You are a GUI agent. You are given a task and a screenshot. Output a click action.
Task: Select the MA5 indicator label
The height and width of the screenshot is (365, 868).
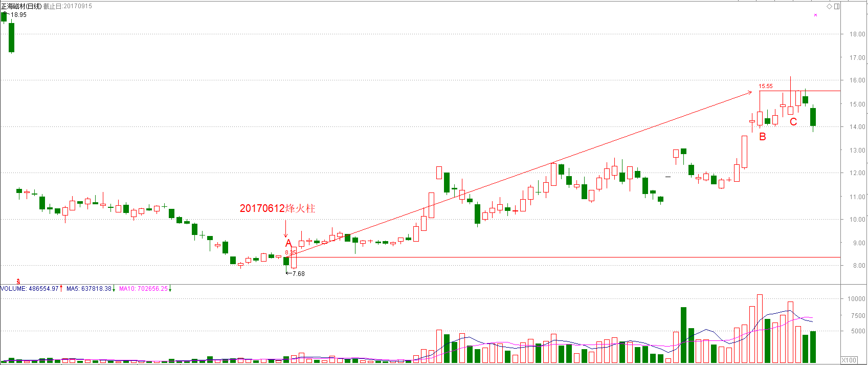73,289
